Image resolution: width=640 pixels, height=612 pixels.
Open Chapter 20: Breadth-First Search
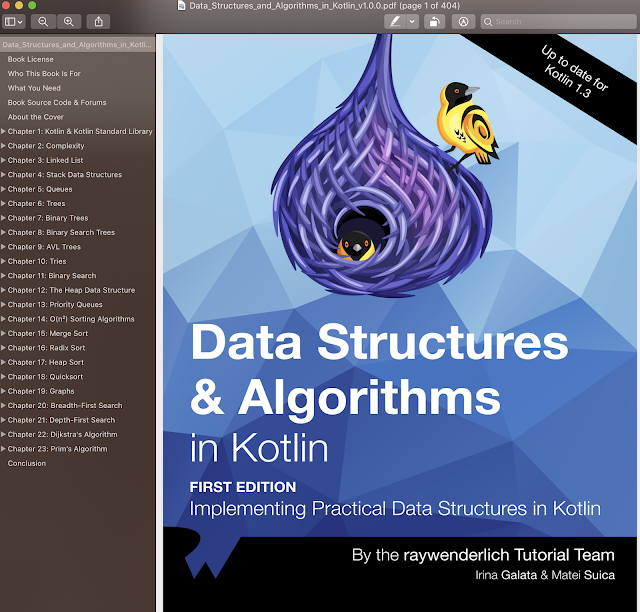(x=65, y=405)
